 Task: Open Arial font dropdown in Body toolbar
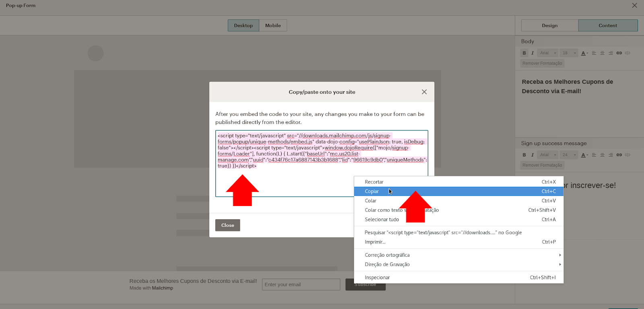coord(548,53)
